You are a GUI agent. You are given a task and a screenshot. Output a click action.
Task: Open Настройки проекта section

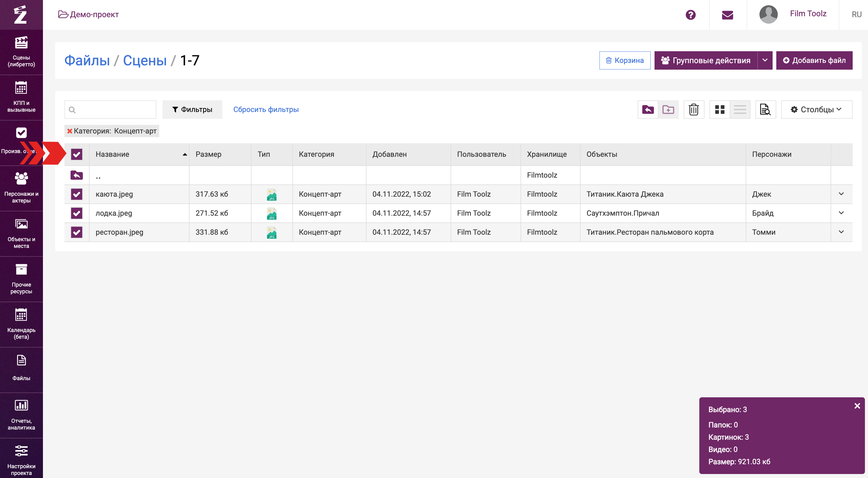pyautogui.click(x=21, y=458)
